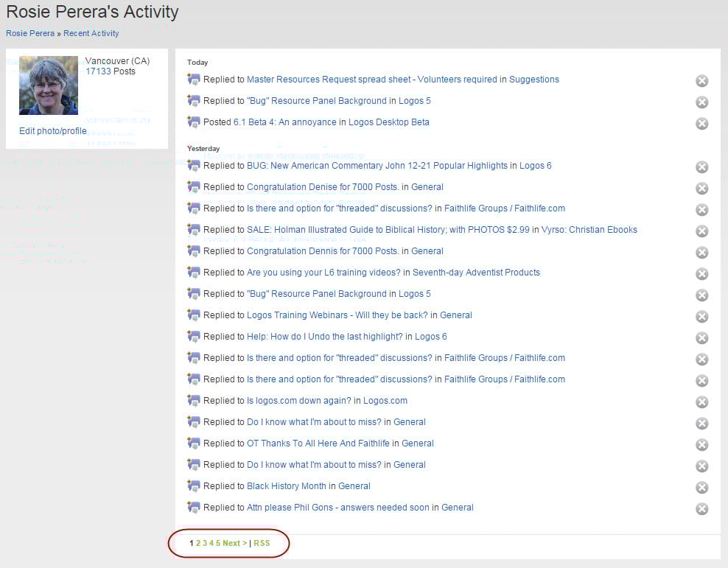The image size is (728, 568).
Task: Click the forum icon beside Logos Training Webinars
Action: pyautogui.click(x=194, y=315)
